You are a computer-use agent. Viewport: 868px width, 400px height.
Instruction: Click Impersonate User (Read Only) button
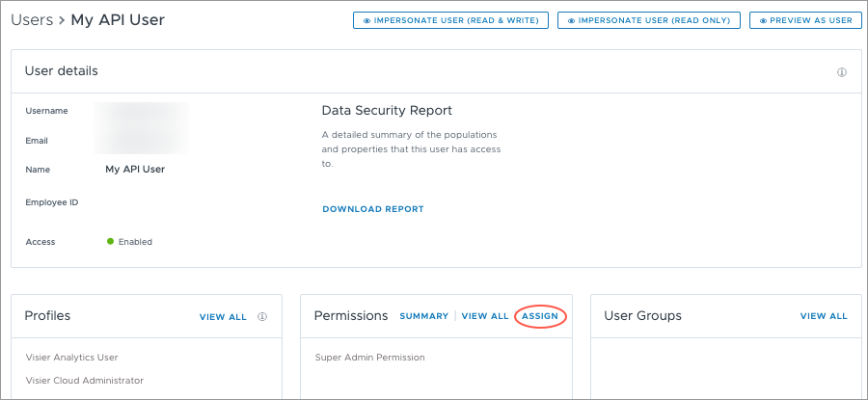[x=649, y=20]
